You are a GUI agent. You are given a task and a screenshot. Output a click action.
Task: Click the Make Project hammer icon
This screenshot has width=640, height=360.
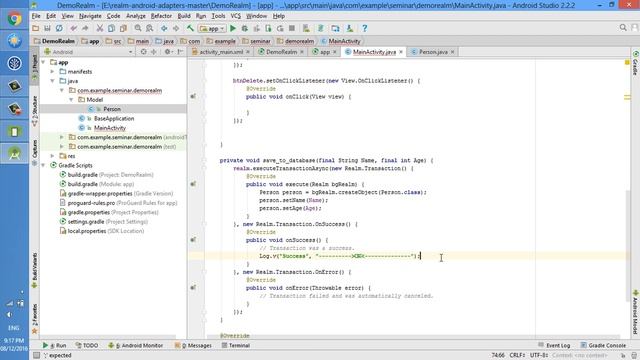pyautogui.click(x=190, y=29)
